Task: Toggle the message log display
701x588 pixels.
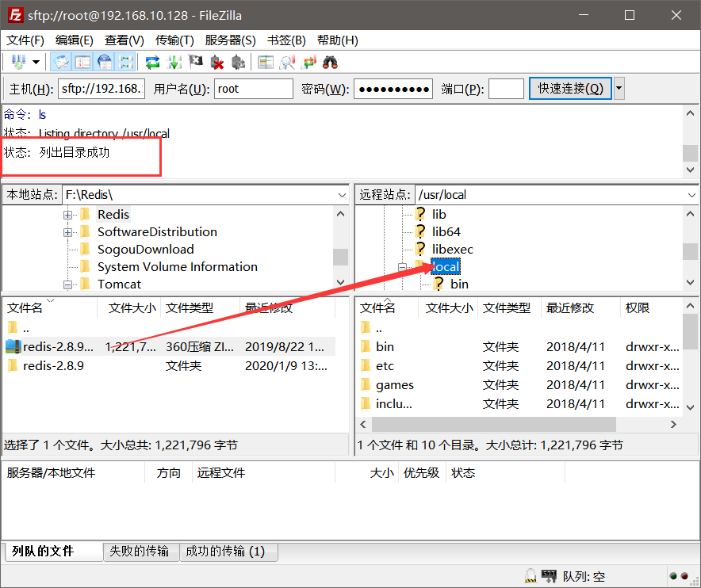Action: tap(61, 62)
